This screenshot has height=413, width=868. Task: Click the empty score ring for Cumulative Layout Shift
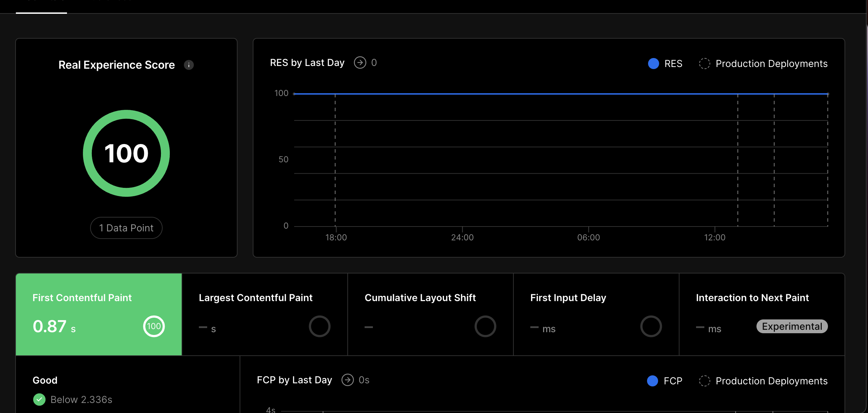(485, 326)
